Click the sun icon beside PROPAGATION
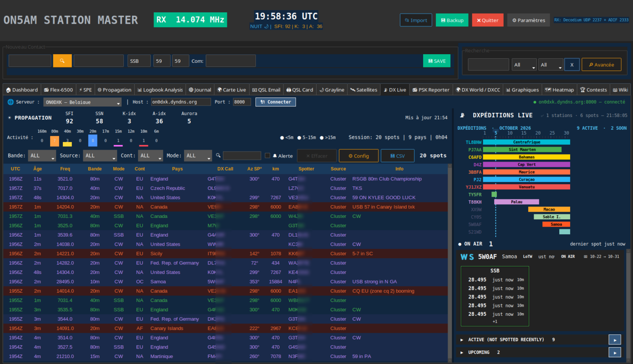The height and width of the screenshot is (364, 633). coord(10,118)
